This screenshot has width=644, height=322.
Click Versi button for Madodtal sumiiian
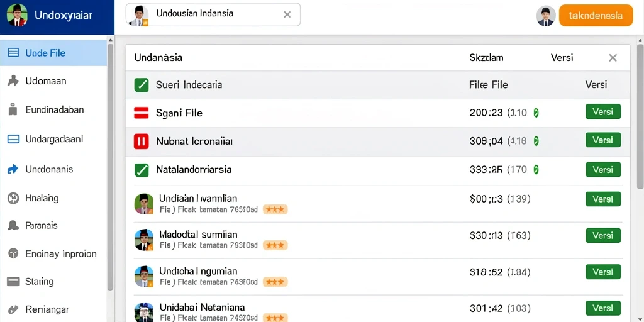[603, 235]
